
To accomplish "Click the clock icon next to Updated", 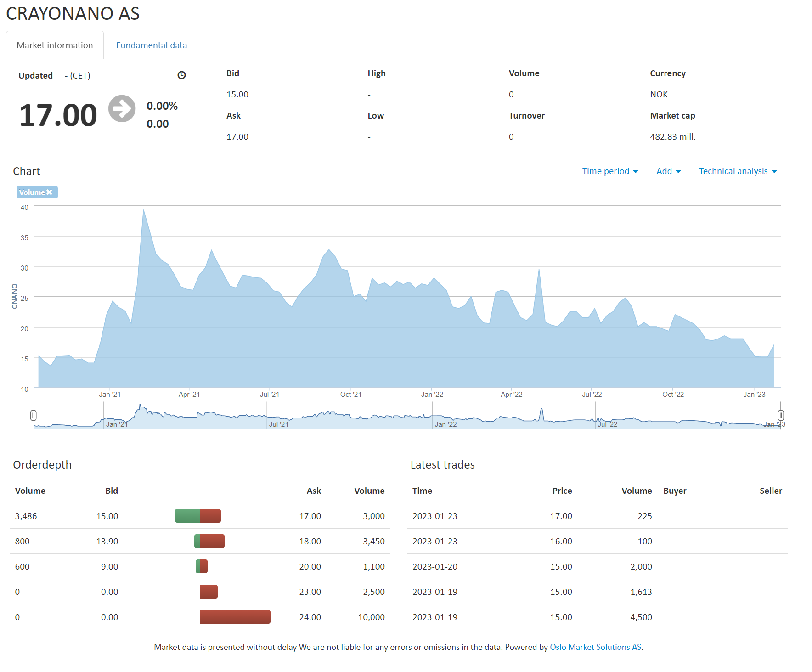I will [181, 75].
